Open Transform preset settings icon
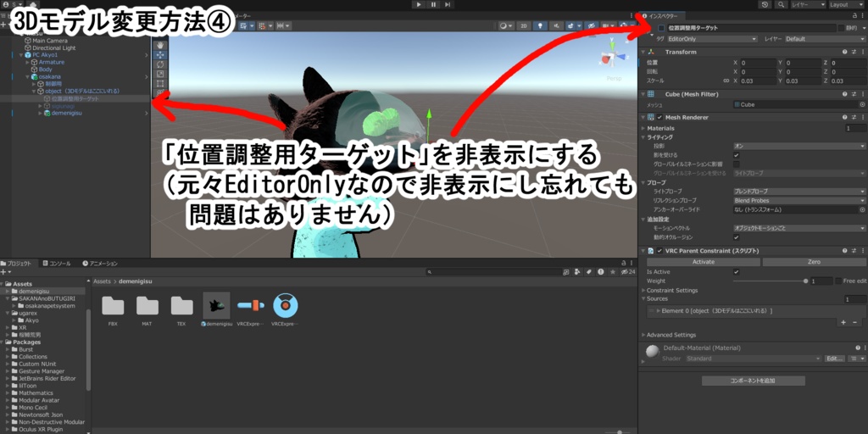The height and width of the screenshot is (434, 868). pyautogui.click(x=854, y=52)
